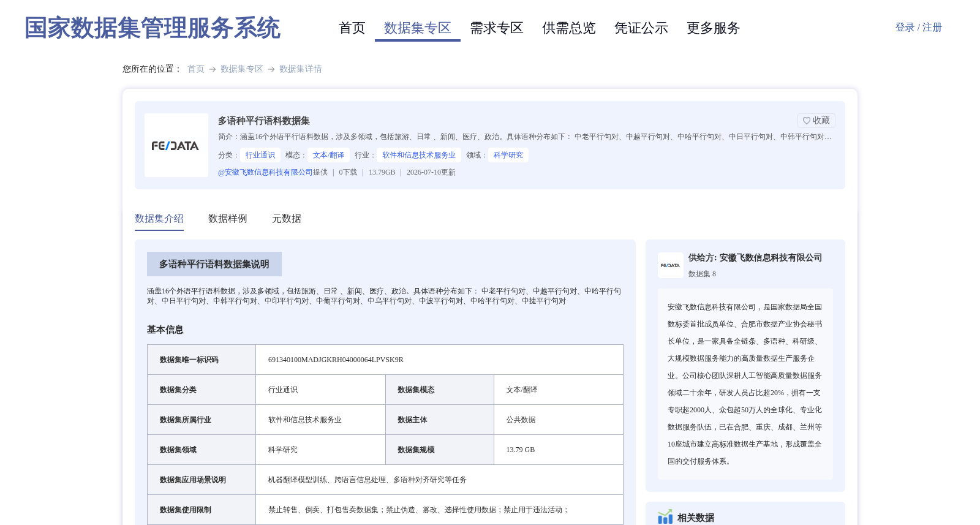
Task: Open the 供需总览 nav menu
Action: (569, 28)
